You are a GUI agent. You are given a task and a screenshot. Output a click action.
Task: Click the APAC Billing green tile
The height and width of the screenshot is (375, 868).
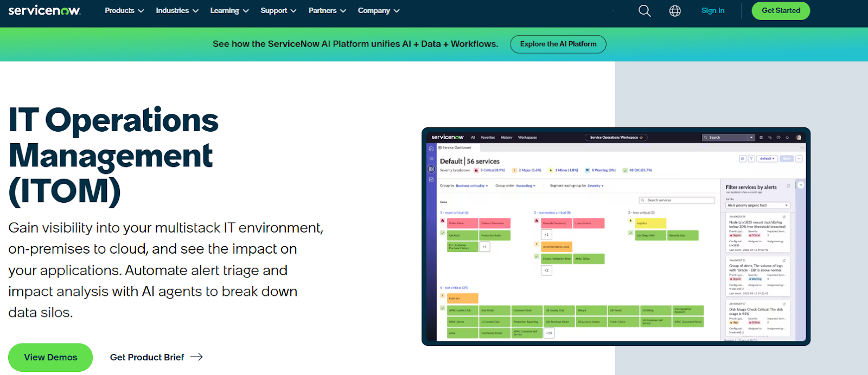(x=589, y=259)
